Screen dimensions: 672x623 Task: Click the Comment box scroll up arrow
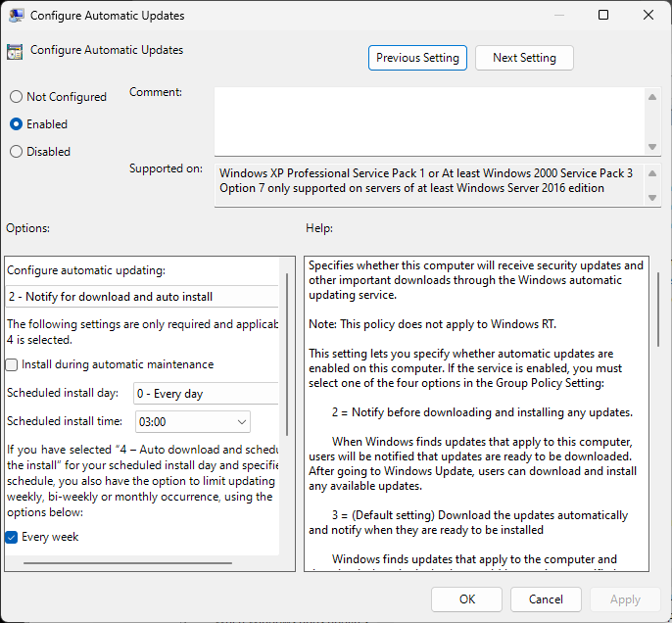click(652, 96)
